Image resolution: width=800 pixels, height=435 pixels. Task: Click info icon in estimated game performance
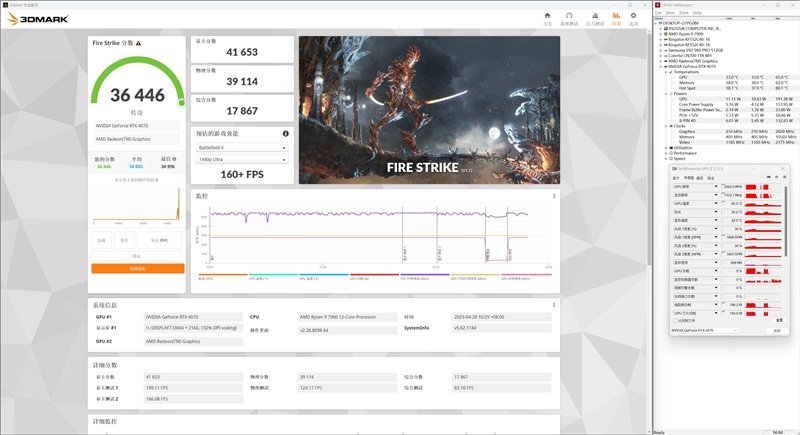pyautogui.click(x=286, y=134)
